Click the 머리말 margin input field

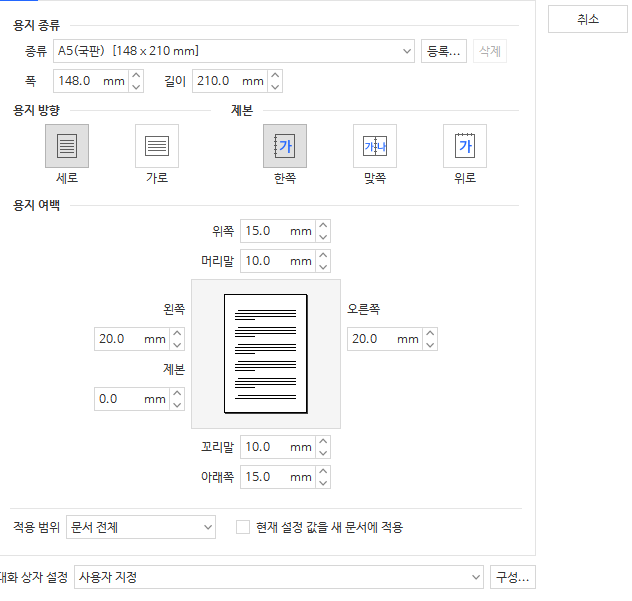click(278, 261)
